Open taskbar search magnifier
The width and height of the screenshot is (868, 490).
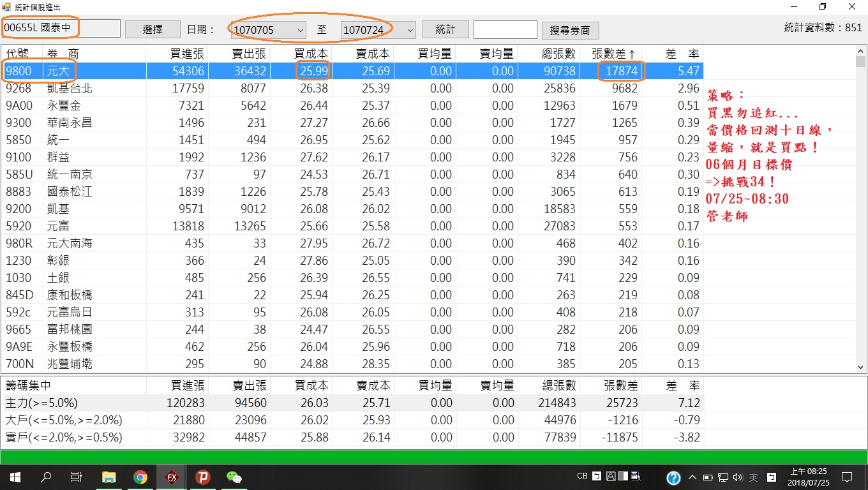(x=46, y=477)
